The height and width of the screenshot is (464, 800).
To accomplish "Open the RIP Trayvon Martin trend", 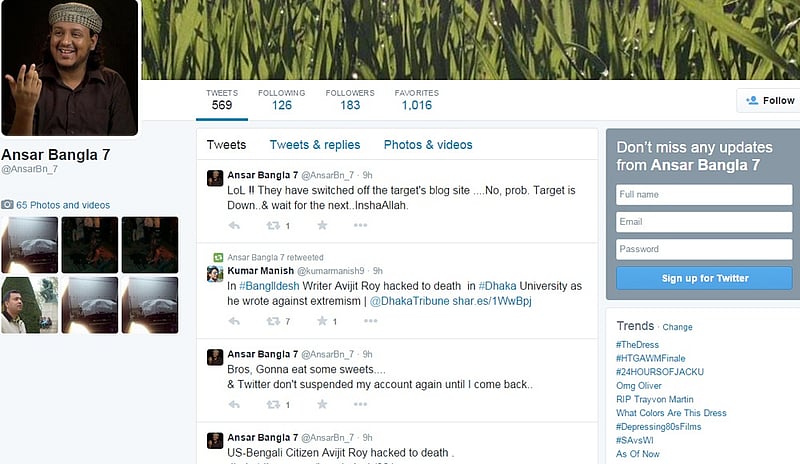I will pyautogui.click(x=655, y=399).
